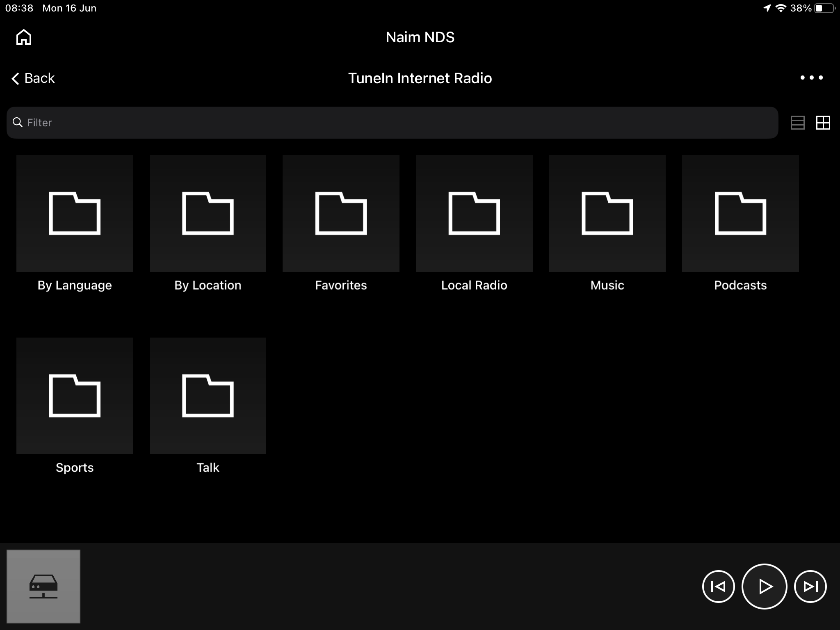This screenshot has width=840, height=630.
Task: Click into the Filter search field
Action: (x=392, y=123)
